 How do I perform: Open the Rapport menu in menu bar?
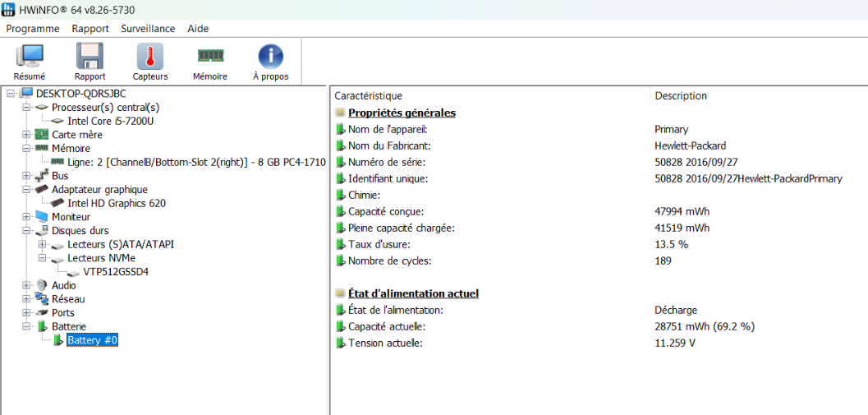90,29
